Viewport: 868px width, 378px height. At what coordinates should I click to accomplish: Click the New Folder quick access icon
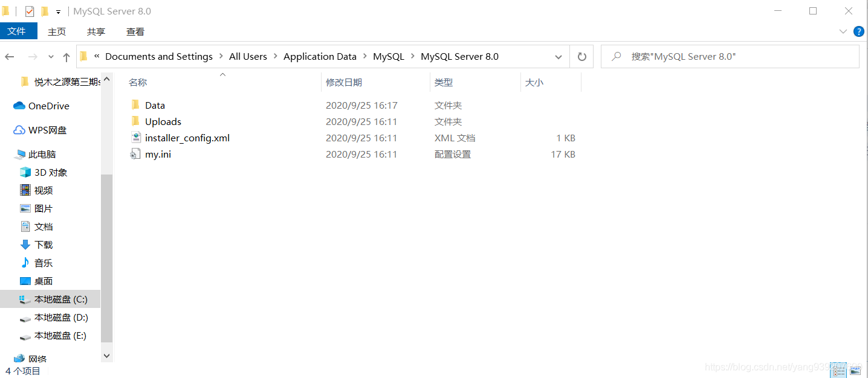(x=44, y=11)
